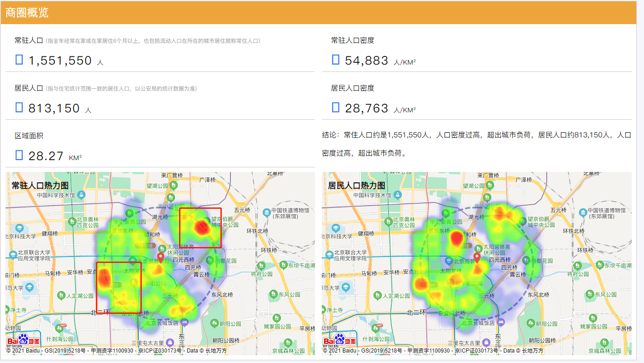Select the 区域面积 value 28.27
This screenshot has width=644, height=363.
click(x=46, y=156)
